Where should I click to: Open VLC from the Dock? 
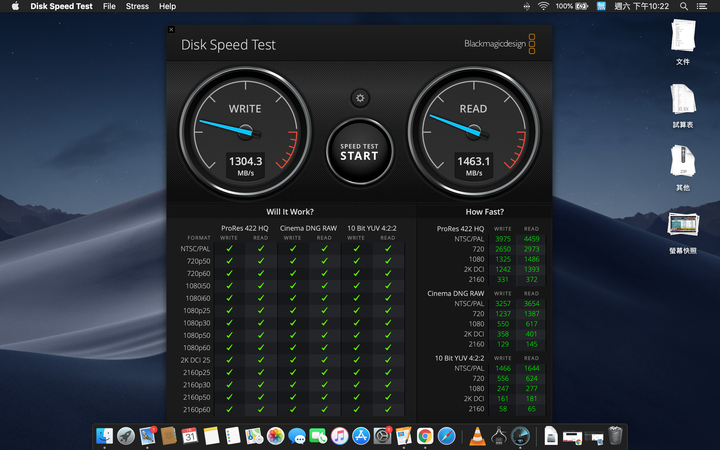[x=478, y=436]
